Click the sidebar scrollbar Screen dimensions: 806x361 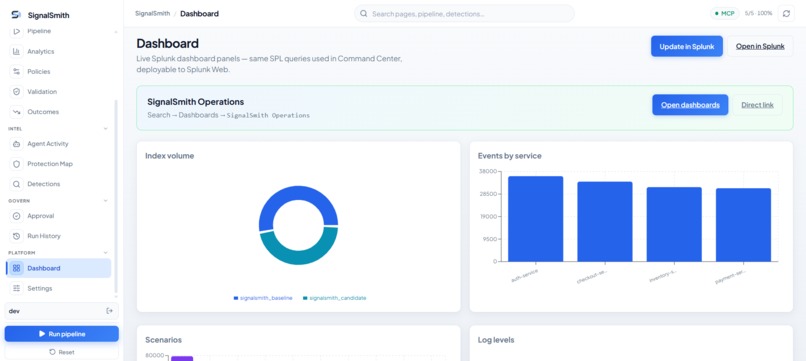116,195
